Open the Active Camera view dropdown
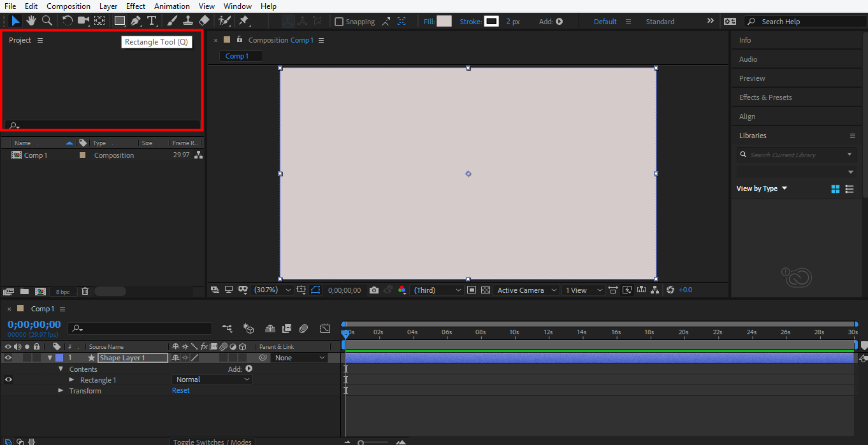The height and width of the screenshot is (445, 868). coord(526,290)
